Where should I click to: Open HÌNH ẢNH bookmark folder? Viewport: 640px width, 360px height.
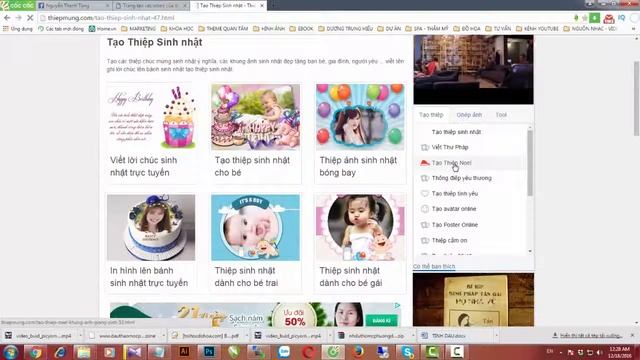[269, 29]
